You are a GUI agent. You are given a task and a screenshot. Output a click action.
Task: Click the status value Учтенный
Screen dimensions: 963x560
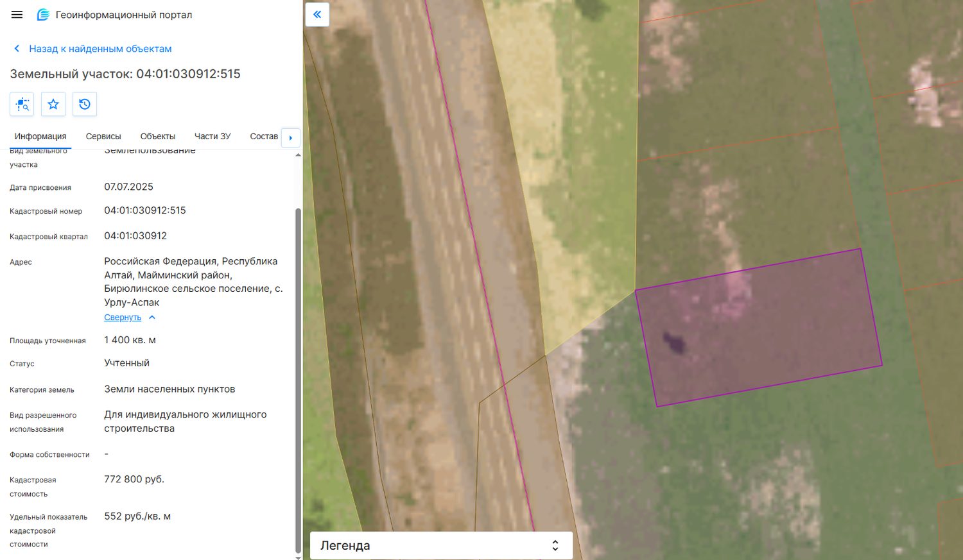[x=127, y=363]
